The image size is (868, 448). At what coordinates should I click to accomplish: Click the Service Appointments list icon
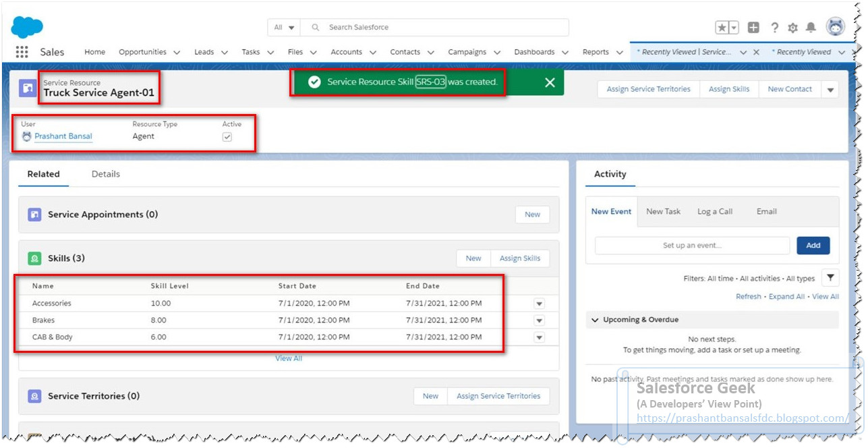pyautogui.click(x=34, y=215)
